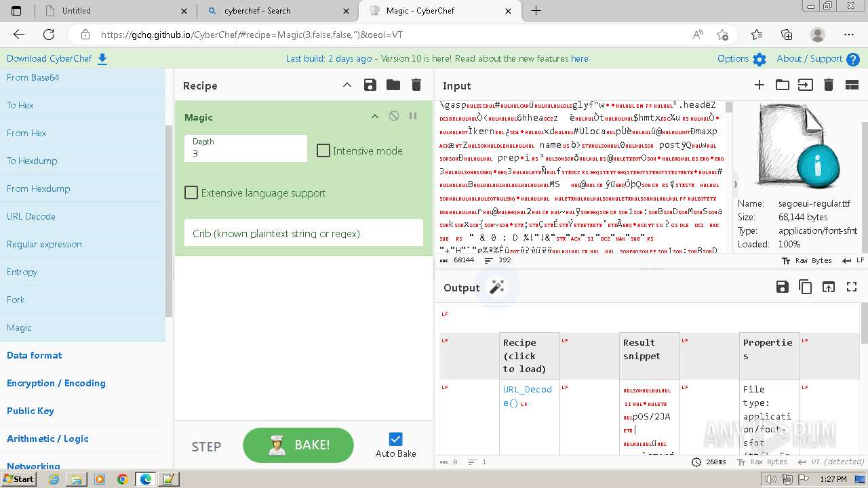
Task: Click the Magic wand icon by Output
Action: [497, 287]
